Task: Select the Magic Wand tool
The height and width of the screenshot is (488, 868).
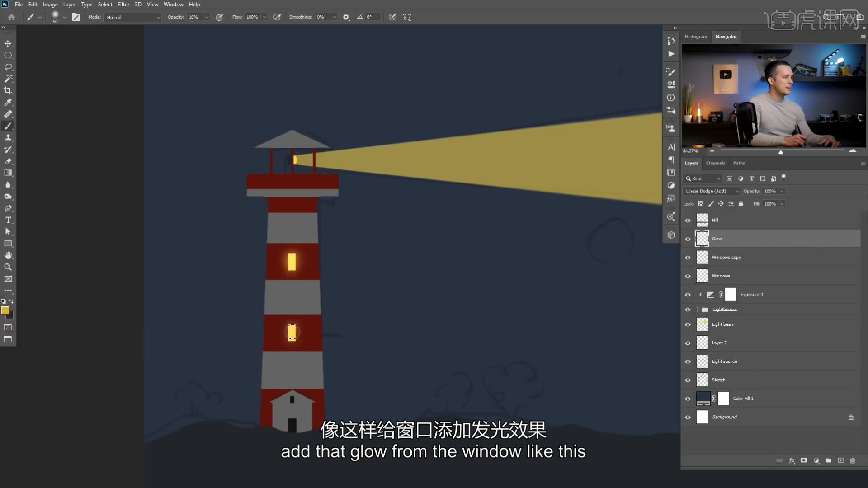Action: pyautogui.click(x=8, y=79)
